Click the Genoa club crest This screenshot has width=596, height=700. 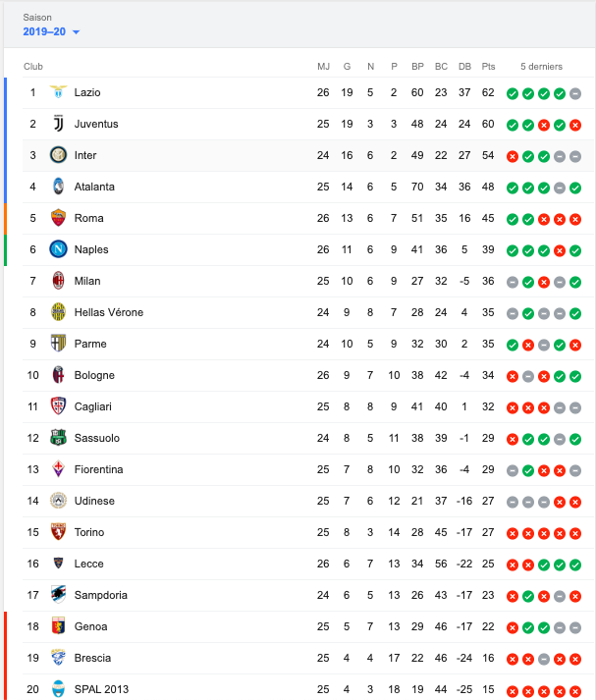coord(58,626)
